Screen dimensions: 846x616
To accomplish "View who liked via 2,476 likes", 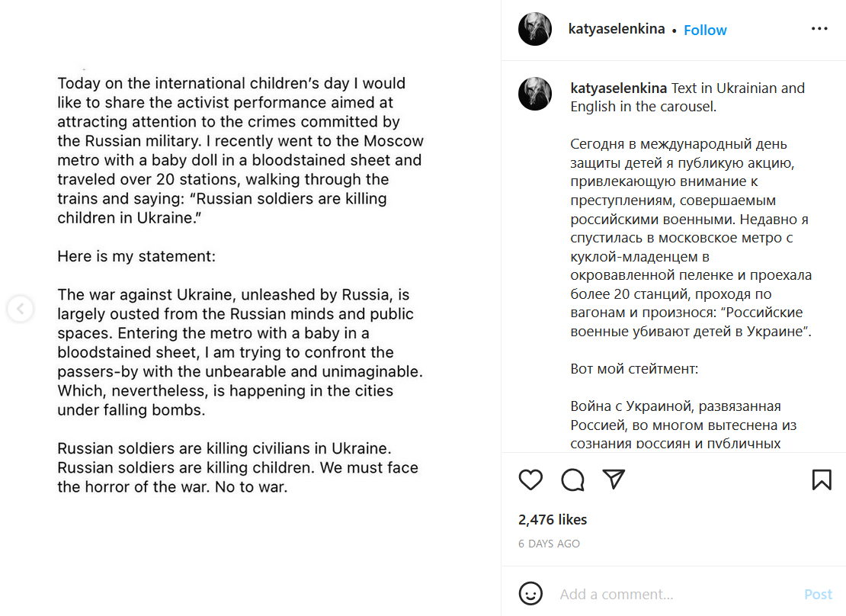I will 553,520.
